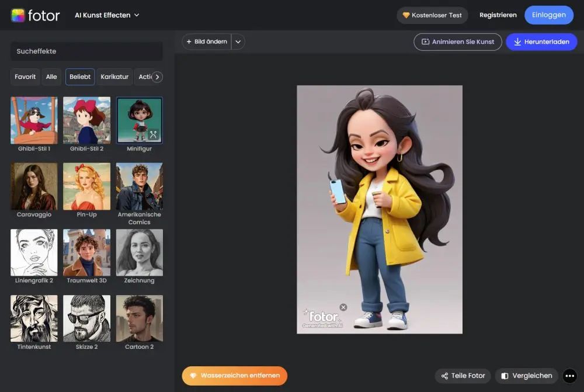Download the image with Herunterladen

coord(541,41)
